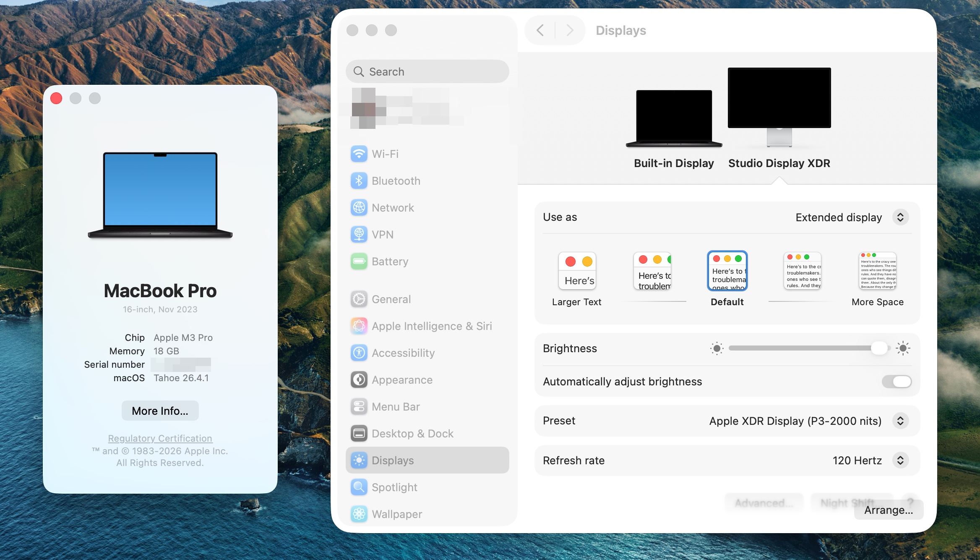
Task: Click the Tahoe 26.4.1 macOS version
Action: (x=181, y=378)
